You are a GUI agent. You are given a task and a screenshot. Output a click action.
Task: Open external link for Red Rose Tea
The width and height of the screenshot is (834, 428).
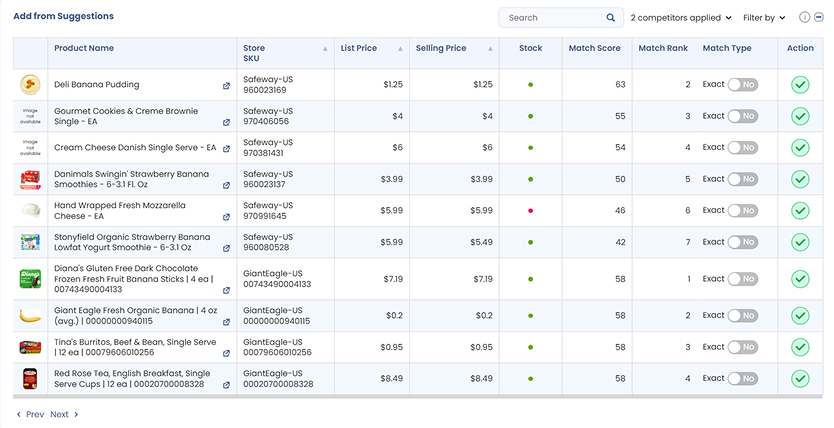(x=226, y=385)
